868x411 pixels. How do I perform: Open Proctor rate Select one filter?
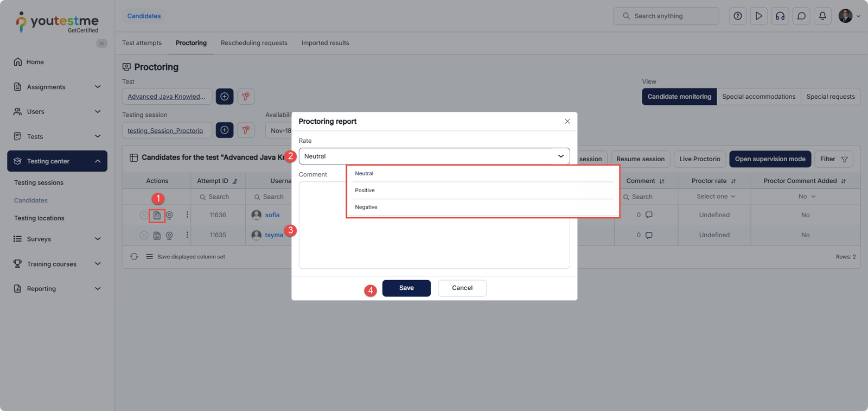[716, 197]
